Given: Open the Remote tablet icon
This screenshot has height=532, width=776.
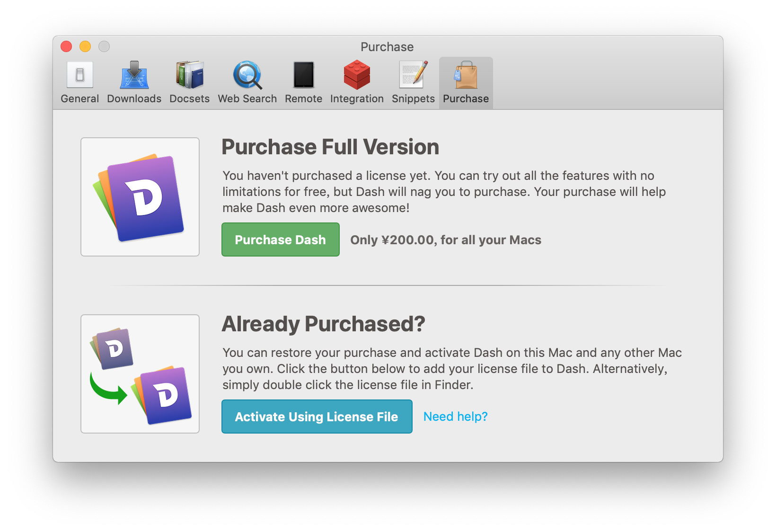Looking at the screenshot, I should coord(303,75).
